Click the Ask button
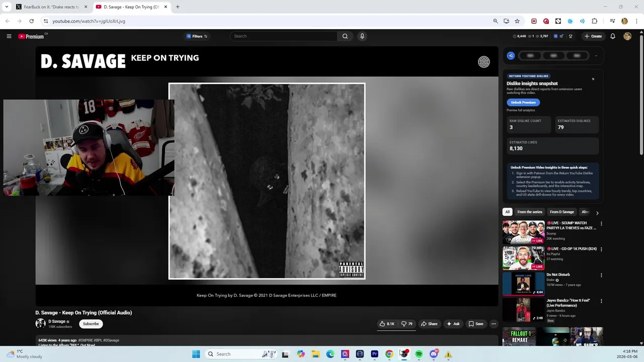Viewport: 644px width, 362px height. coord(453,324)
